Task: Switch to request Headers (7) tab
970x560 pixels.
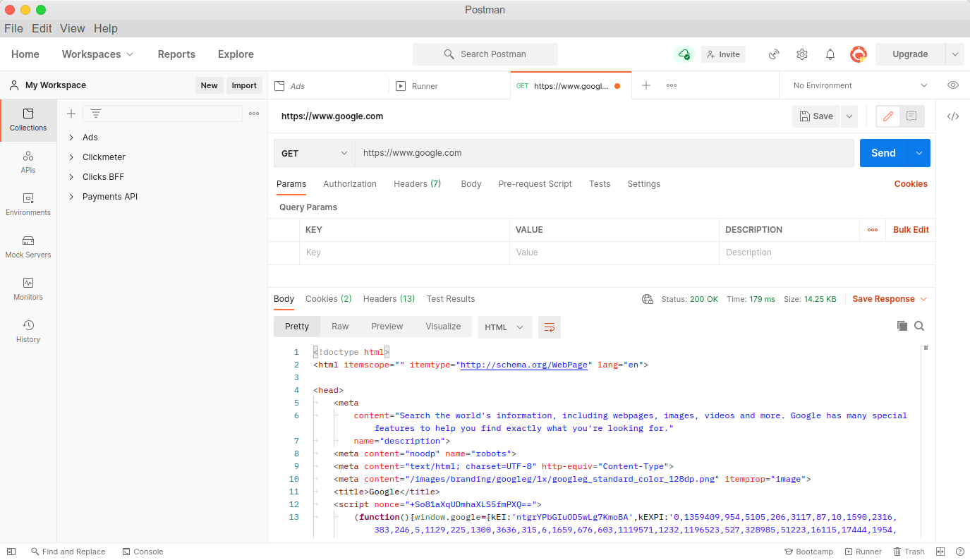Action: coord(418,184)
